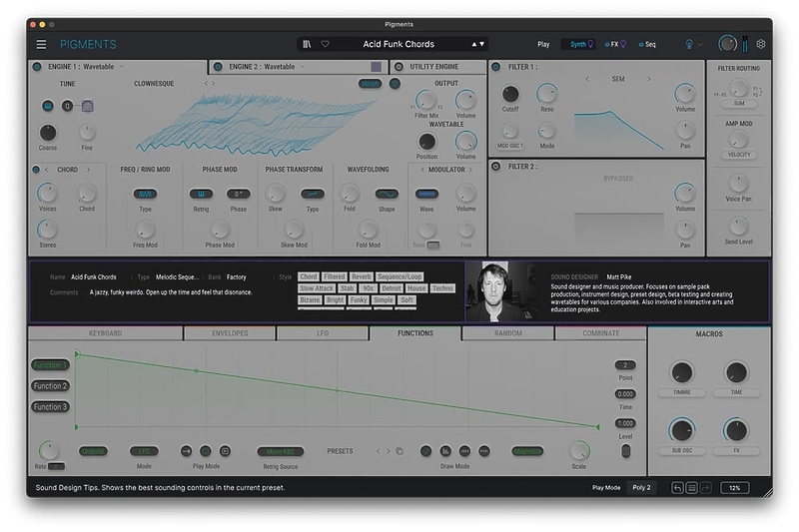This screenshot has height=532, width=799.
Task: Click the SUM filter routing button
Action: pos(739,104)
